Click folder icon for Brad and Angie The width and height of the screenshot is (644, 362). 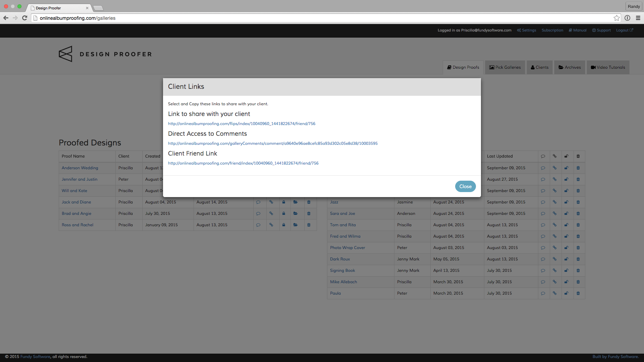[x=295, y=214]
